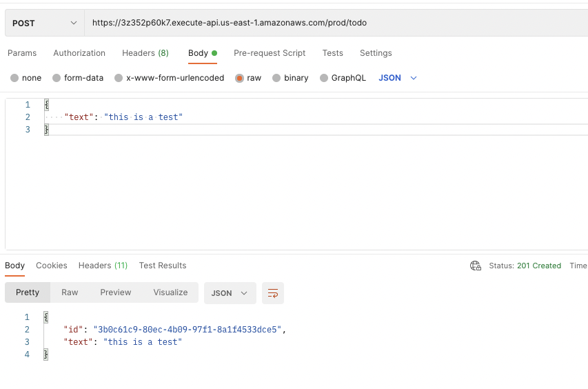
Task: Go to the request Settings tab
Action: (x=376, y=53)
